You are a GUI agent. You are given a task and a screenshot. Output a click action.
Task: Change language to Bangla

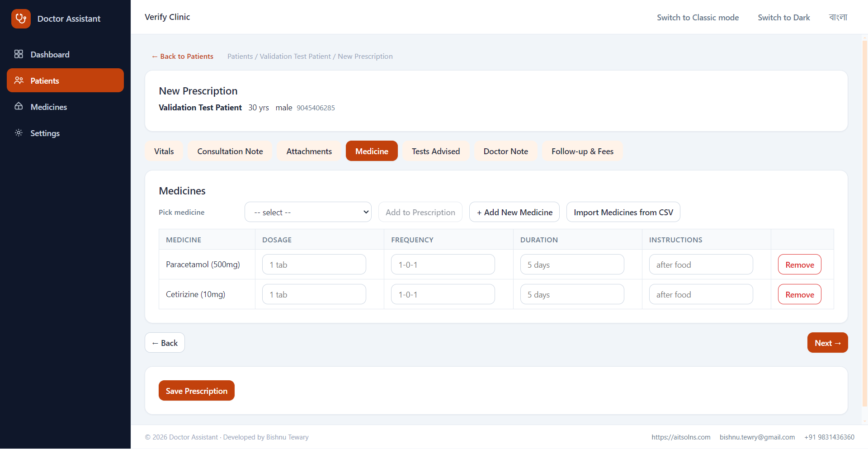[838, 17]
